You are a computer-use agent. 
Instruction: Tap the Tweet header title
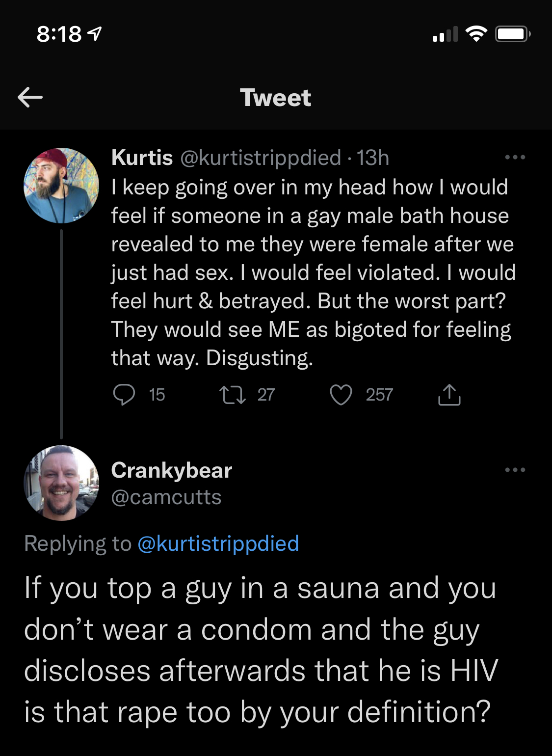coord(275,97)
